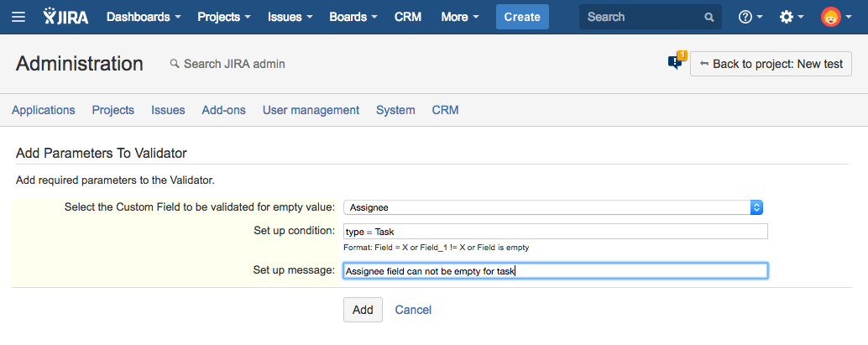Open the help question mark menu
Viewport: 868px width, 345px height.
[x=749, y=17]
